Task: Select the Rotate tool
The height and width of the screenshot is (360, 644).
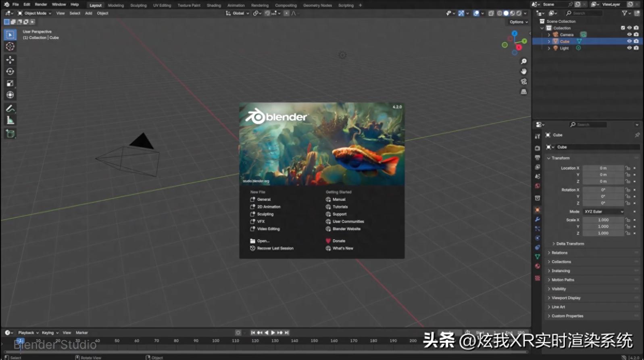Action: (x=10, y=71)
